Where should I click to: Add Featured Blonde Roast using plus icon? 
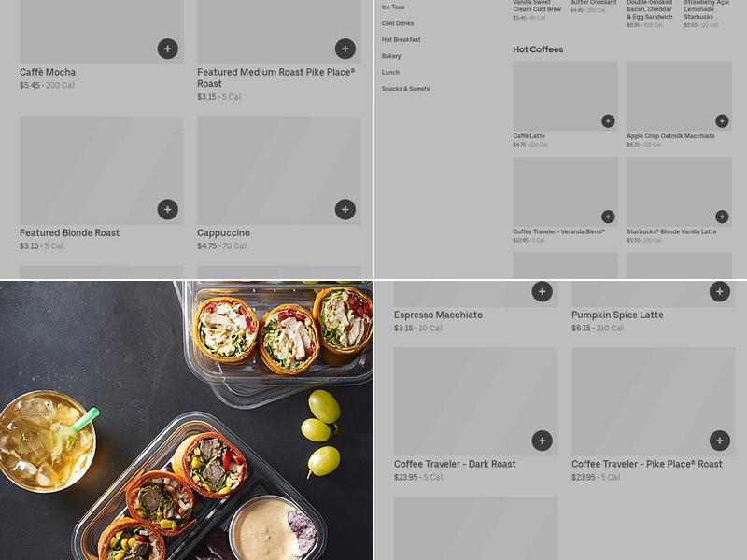[168, 209]
